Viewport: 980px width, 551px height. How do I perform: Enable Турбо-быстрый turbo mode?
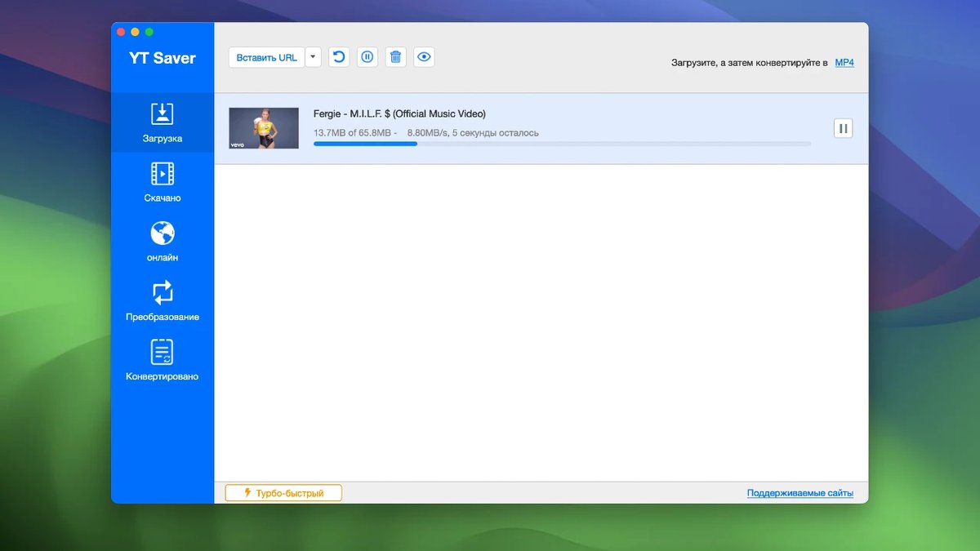point(283,493)
